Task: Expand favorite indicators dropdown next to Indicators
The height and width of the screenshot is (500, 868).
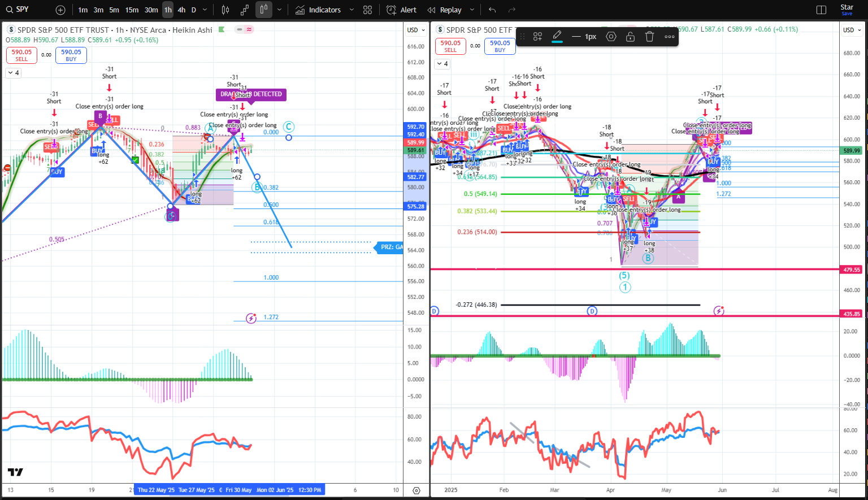Action: pos(351,10)
